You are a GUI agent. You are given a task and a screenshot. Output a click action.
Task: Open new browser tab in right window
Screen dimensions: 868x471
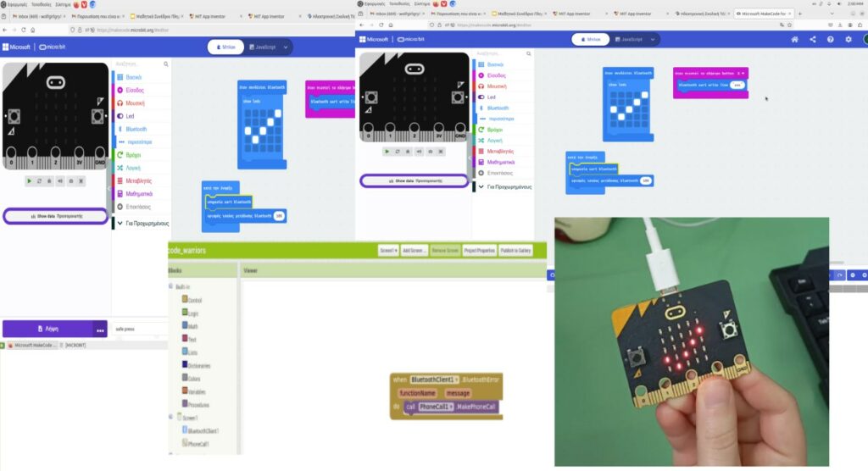point(800,14)
